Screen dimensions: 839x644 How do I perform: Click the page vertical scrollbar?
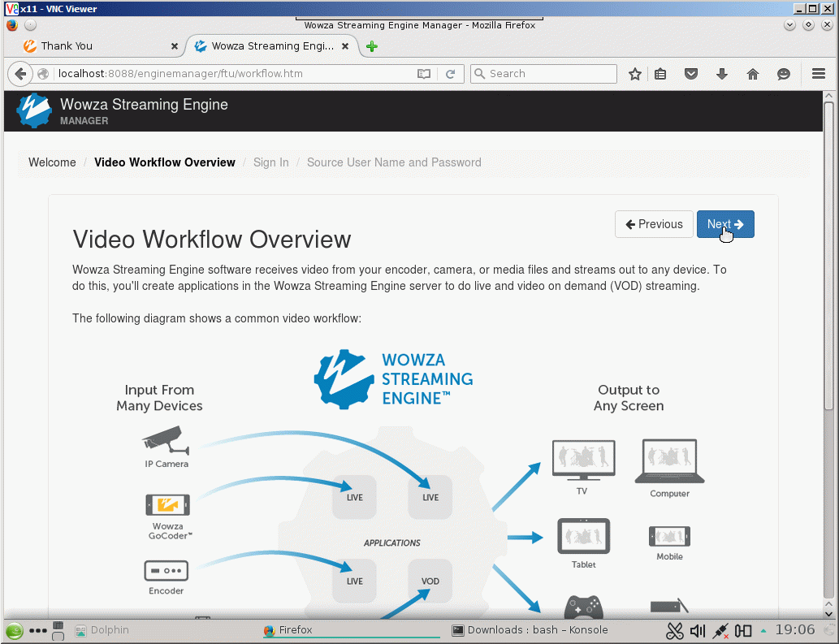(x=828, y=256)
